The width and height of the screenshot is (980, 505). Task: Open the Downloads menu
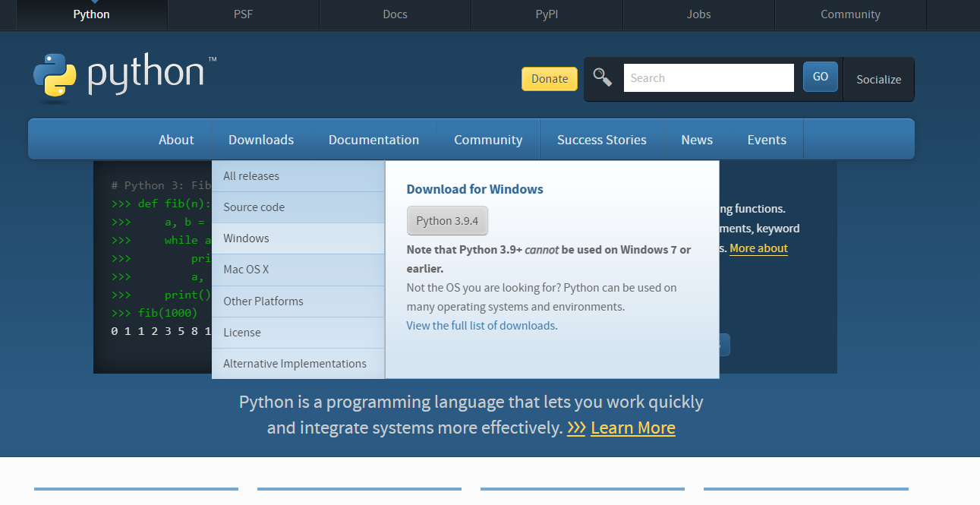[261, 140]
